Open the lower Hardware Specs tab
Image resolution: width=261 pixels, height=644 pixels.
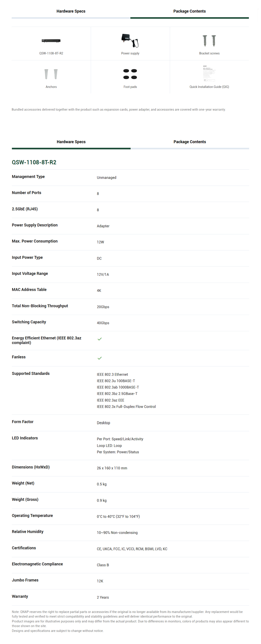pyautogui.click(x=71, y=142)
